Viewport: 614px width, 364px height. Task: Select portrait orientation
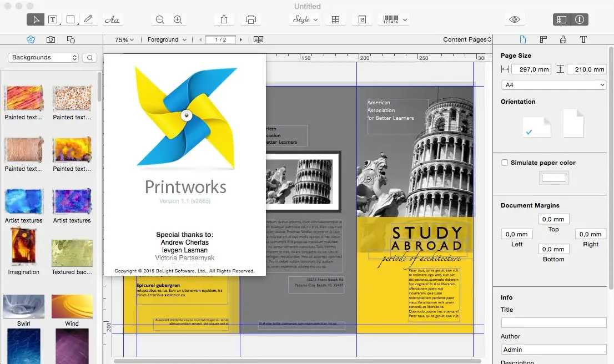(573, 123)
